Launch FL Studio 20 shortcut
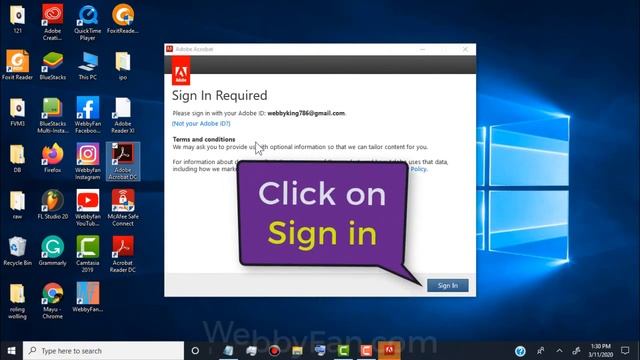The height and width of the screenshot is (360, 640). (52, 205)
